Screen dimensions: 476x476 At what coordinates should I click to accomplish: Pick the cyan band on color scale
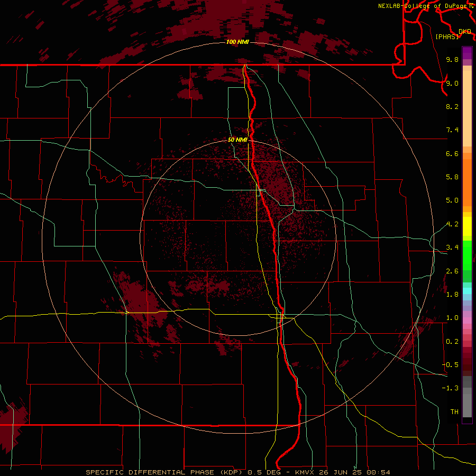(x=467, y=290)
